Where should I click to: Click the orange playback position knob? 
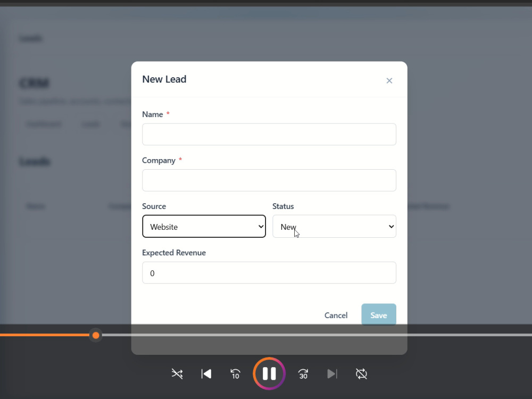click(x=96, y=335)
